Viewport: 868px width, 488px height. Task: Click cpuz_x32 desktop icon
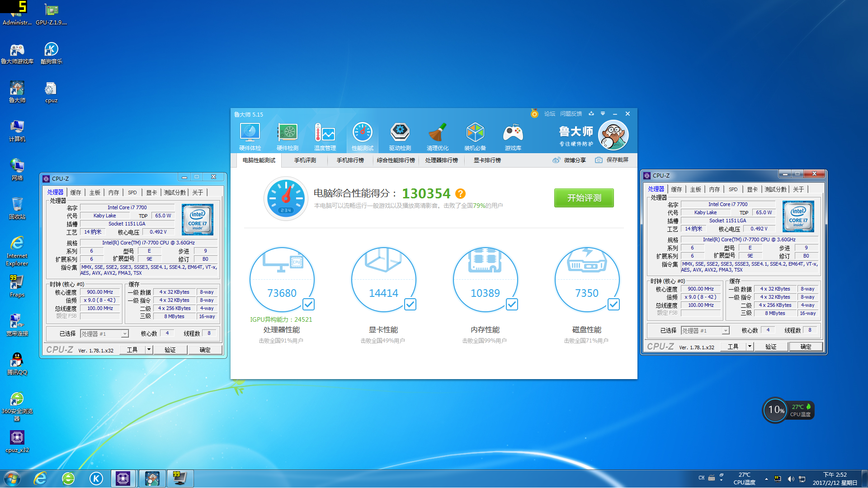pyautogui.click(x=17, y=441)
